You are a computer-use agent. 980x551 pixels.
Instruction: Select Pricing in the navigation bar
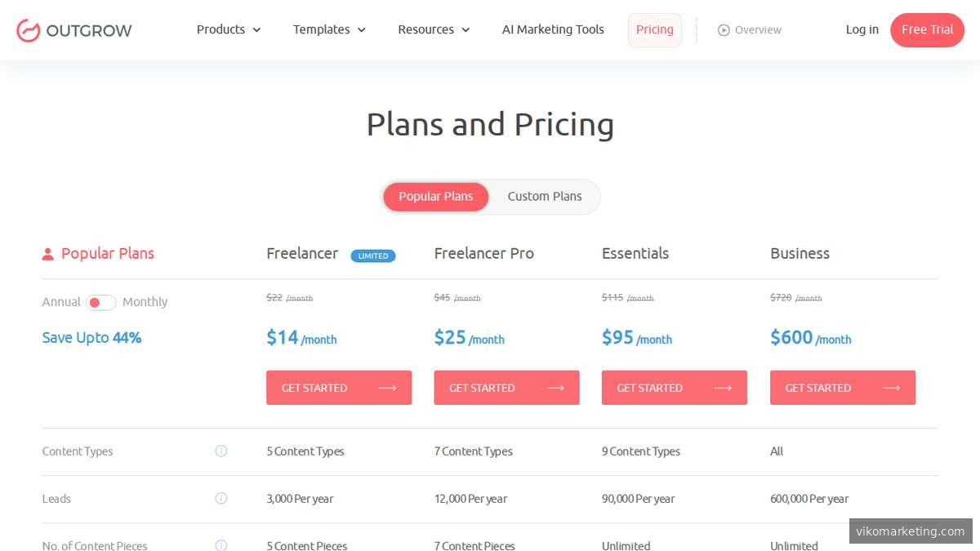[x=654, y=29]
